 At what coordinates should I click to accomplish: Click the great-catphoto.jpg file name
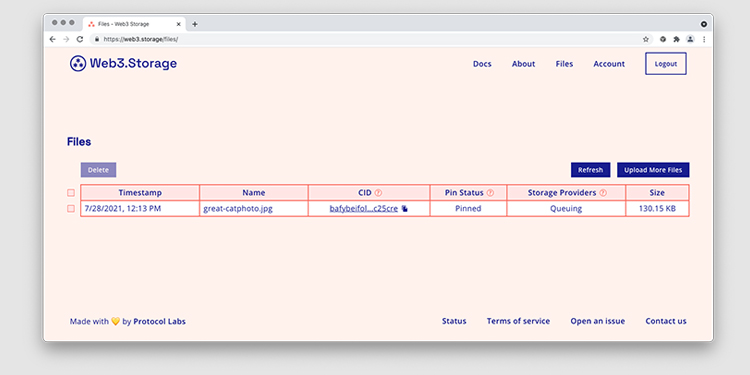pos(238,209)
